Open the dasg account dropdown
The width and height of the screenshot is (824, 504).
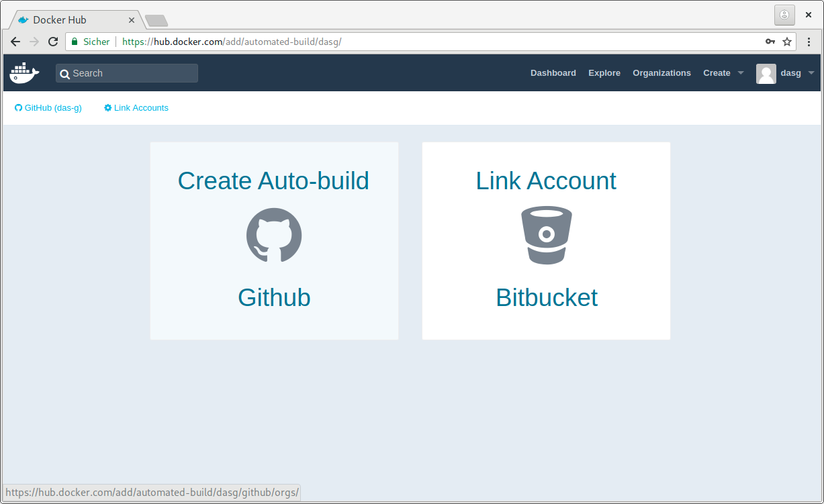point(796,73)
